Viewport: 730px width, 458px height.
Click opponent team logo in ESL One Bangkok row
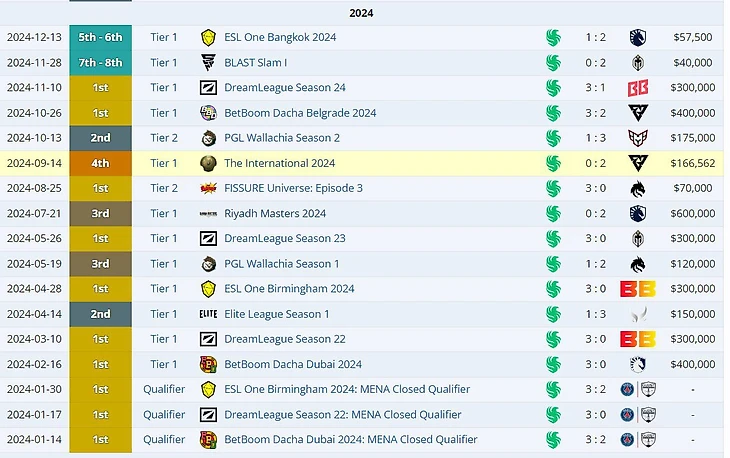pyautogui.click(x=638, y=38)
